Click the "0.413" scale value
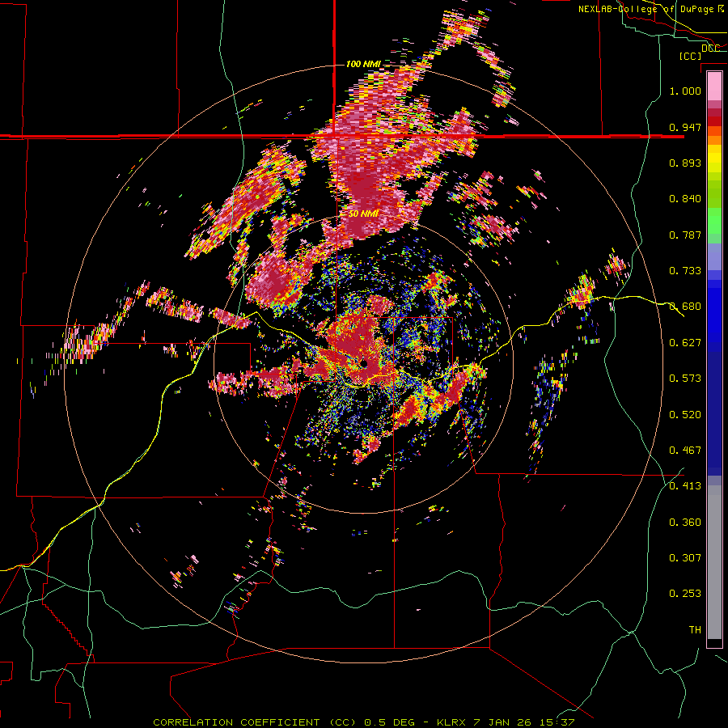 click(x=685, y=486)
